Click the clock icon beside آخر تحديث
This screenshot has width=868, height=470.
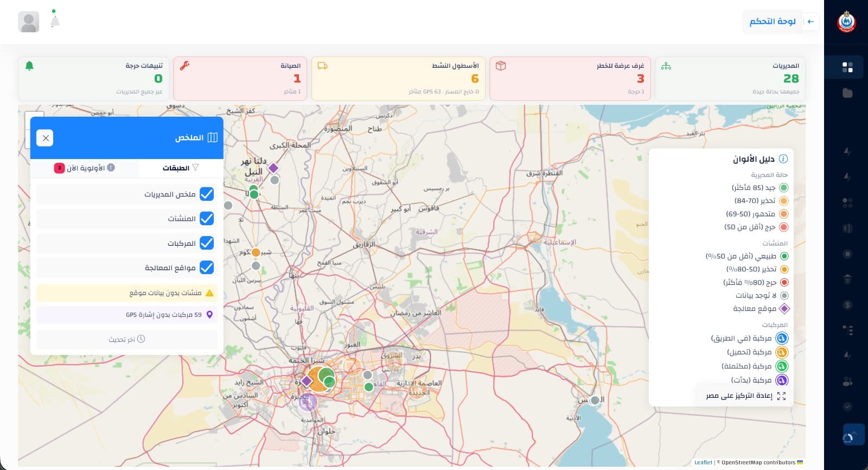click(x=141, y=339)
